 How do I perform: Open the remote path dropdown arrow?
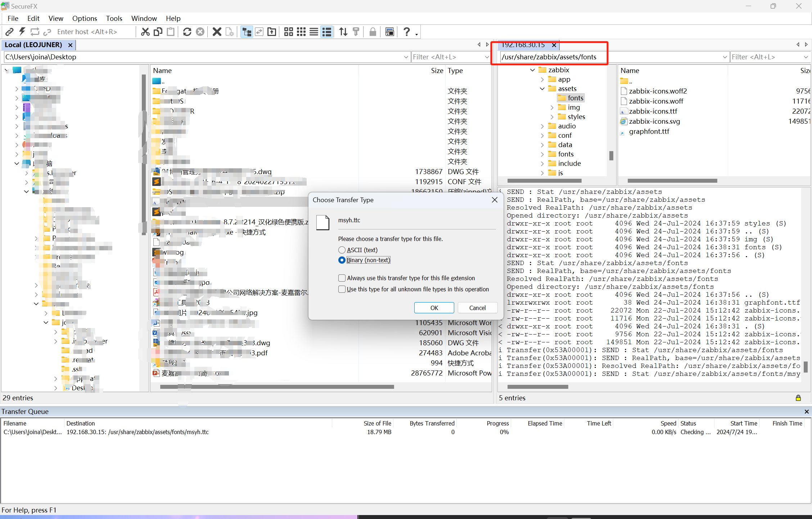pyautogui.click(x=725, y=57)
